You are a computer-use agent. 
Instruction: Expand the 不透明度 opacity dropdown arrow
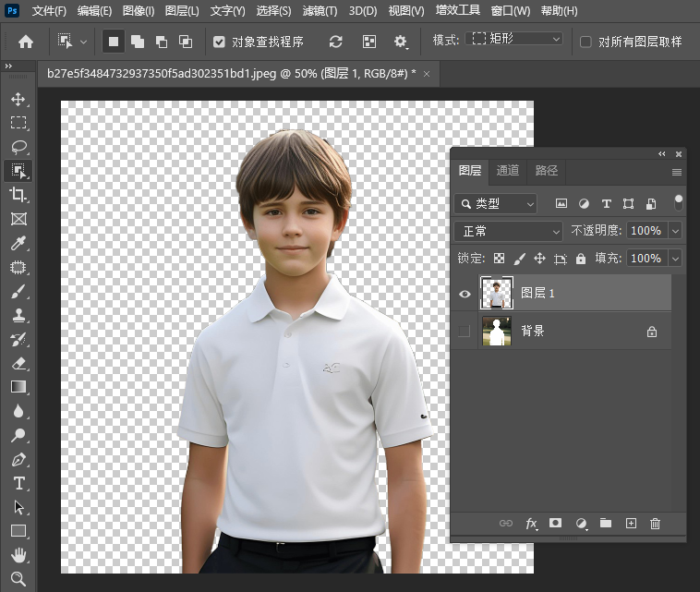pos(676,231)
